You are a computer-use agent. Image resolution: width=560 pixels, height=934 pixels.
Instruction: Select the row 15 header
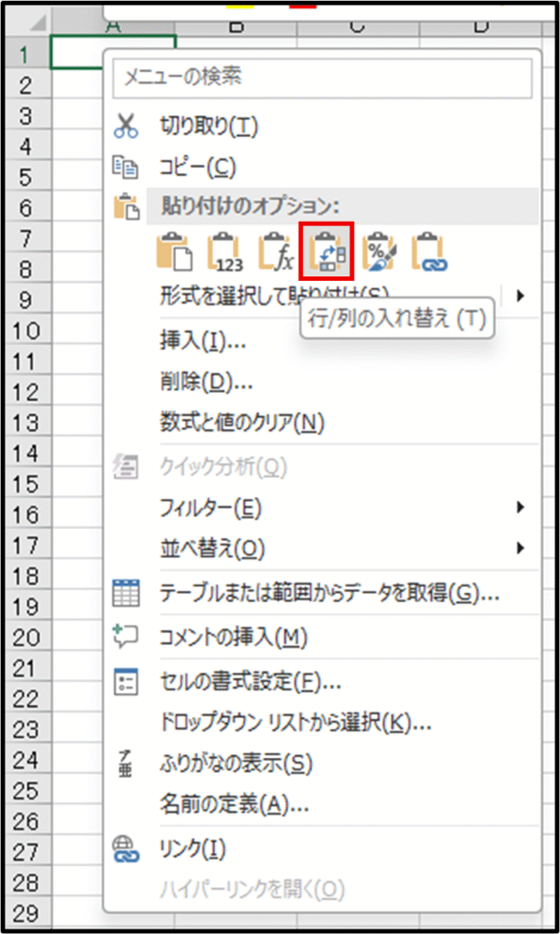[x=26, y=484]
